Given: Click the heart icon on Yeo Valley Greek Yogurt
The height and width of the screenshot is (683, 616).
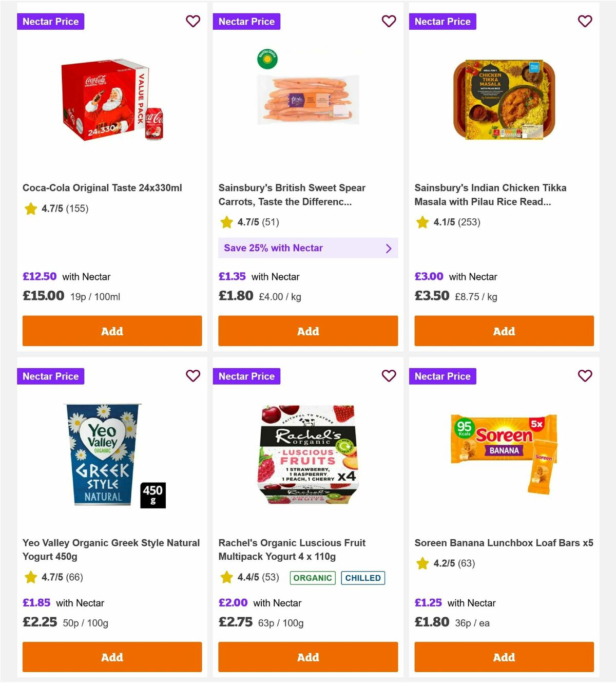Looking at the screenshot, I should [193, 376].
